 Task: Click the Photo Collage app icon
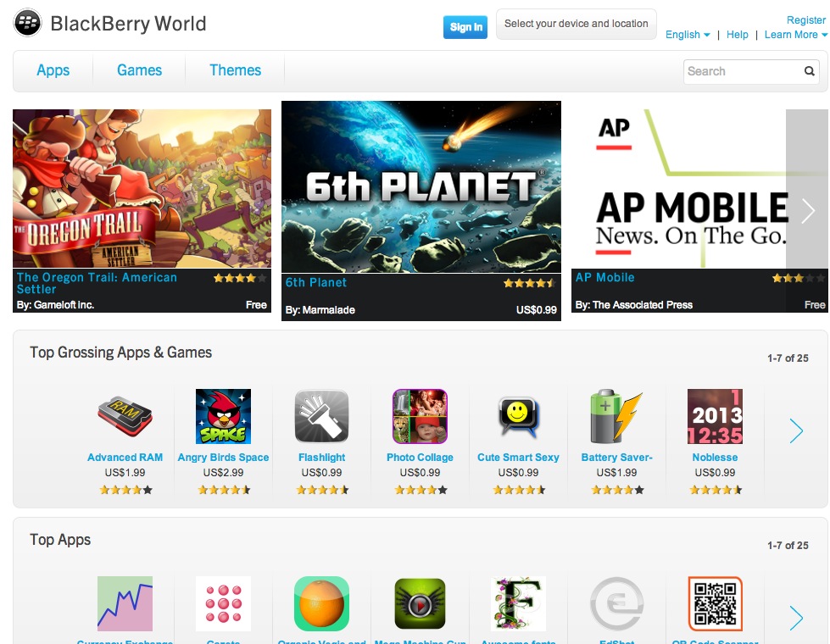(x=420, y=416)
